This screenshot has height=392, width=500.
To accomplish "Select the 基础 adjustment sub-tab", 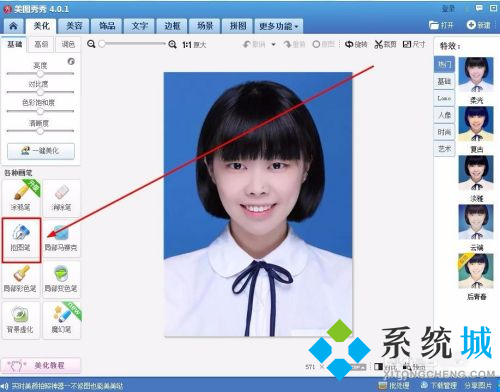I will pyautogui.click(x=14, y=44).
